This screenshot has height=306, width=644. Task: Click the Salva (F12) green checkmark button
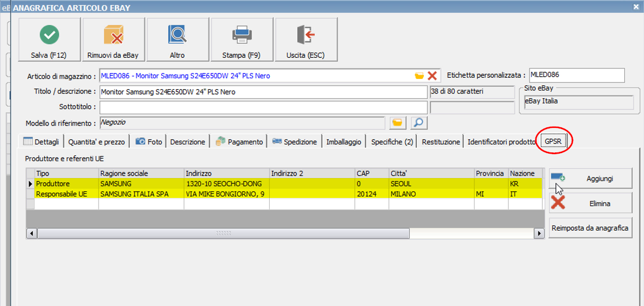tap(50, 40)
